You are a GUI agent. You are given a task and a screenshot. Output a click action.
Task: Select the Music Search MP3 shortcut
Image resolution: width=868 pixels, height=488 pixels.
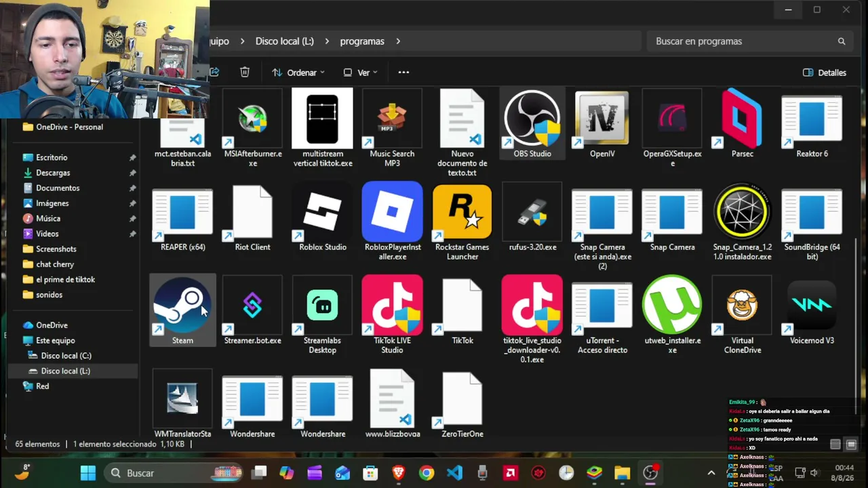click(392, 128)
